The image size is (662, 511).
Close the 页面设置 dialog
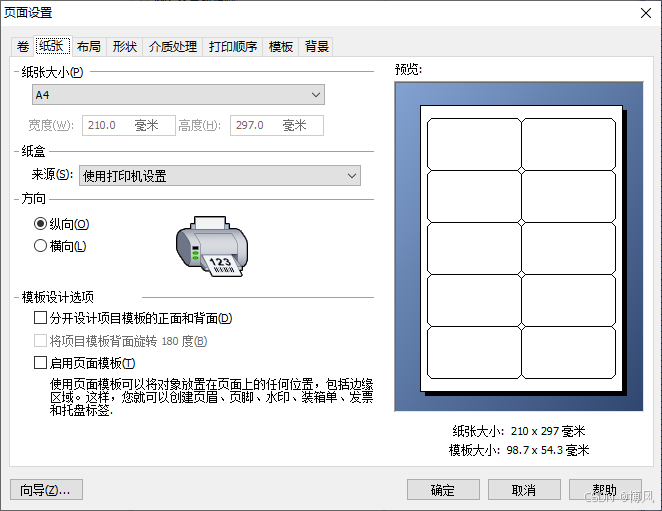point(646,13)
